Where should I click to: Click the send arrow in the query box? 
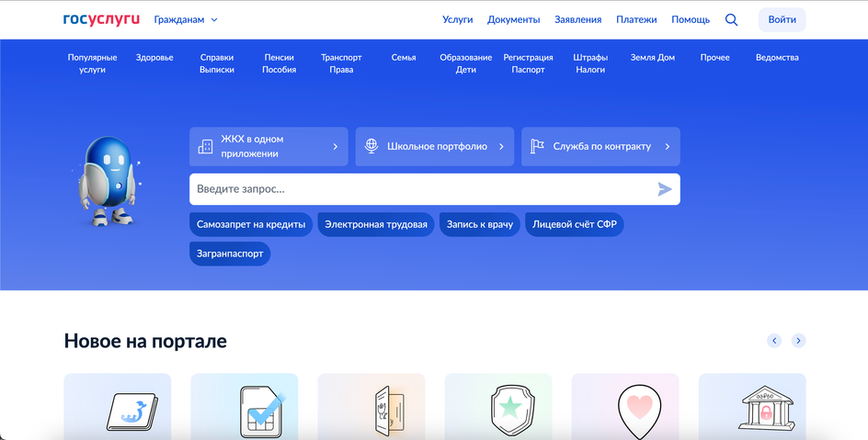[664, 189]
